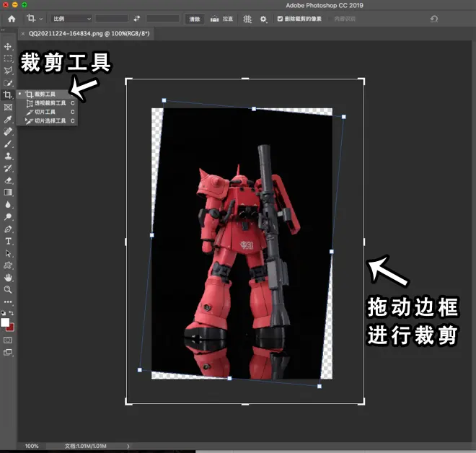Click the crop height input field
This screenshot has width=476, height=453.
point(163,19)
